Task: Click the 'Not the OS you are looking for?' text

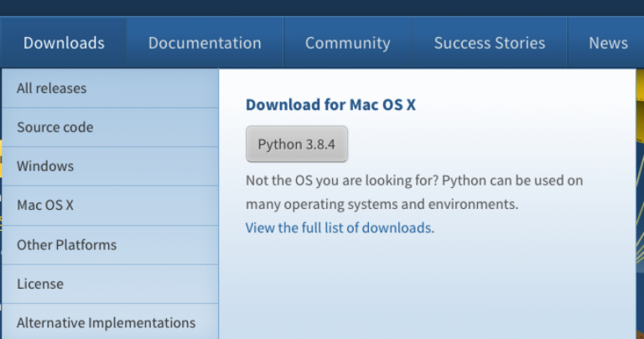Action: point(341,180)
